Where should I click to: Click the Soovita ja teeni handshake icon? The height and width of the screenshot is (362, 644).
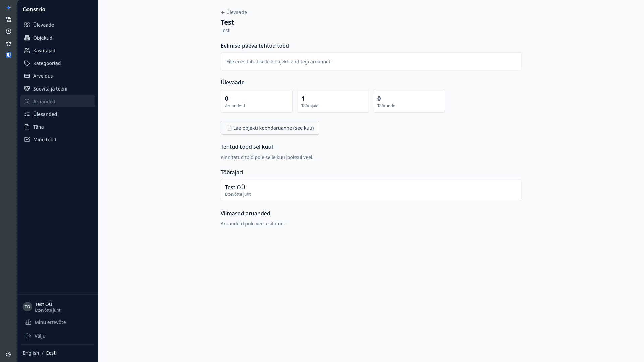tap(27, 89)
